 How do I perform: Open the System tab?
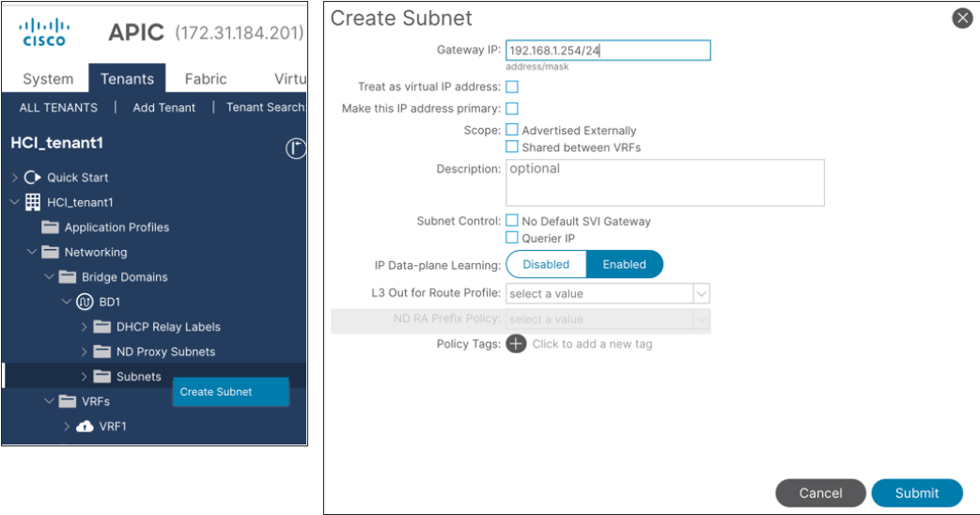pos(48,79)
